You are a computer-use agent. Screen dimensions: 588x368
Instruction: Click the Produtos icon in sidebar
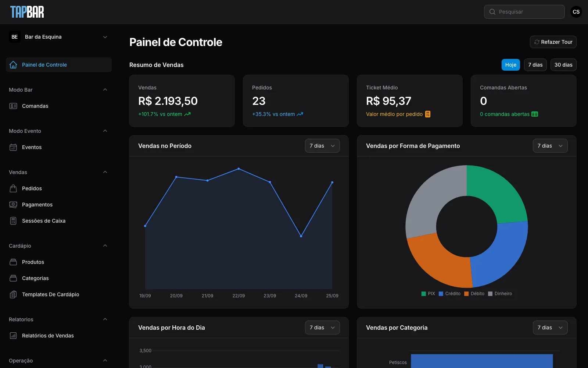(x=13, y=262)
